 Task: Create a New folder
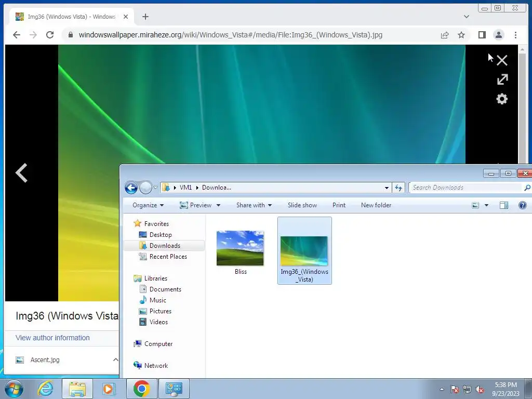tap(376, 205)
